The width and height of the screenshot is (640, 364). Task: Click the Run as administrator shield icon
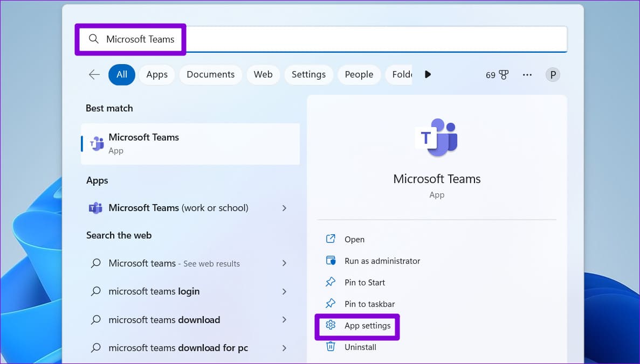331,261
